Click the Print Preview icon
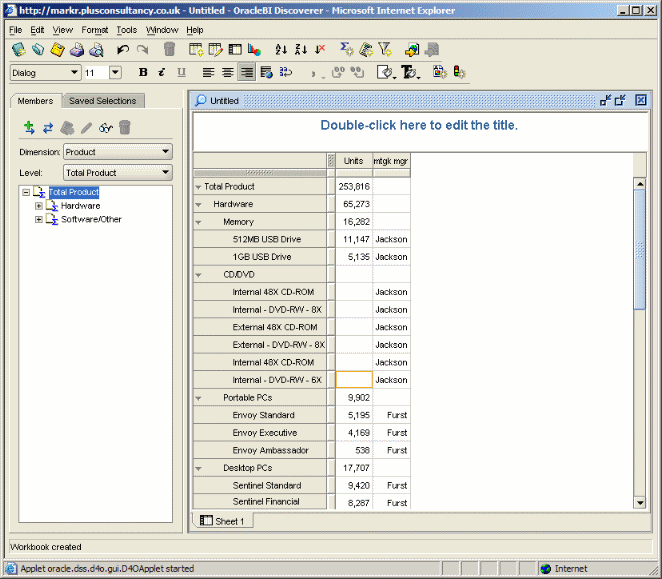662x579 pixels. pyautogui.click(x=96, y=50)
